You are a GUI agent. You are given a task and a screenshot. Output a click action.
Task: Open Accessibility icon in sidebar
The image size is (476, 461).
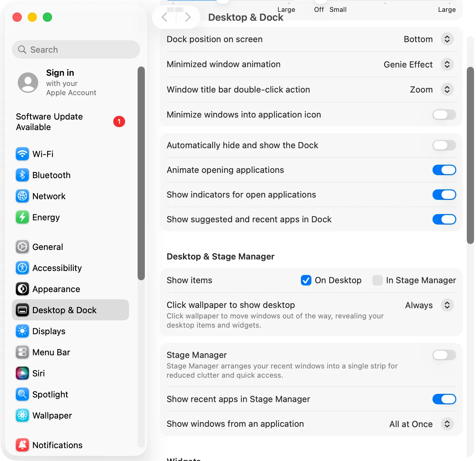coord(22,268)
